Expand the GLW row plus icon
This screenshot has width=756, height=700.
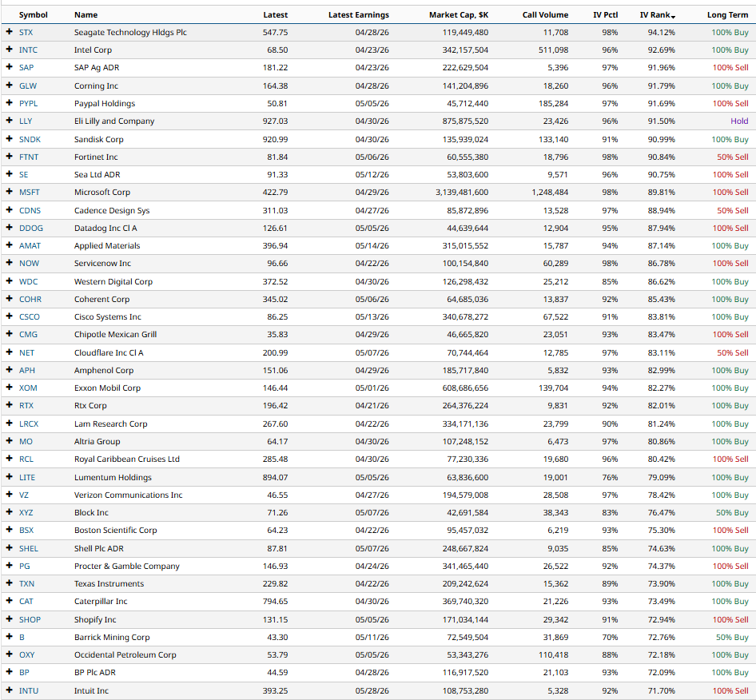click(9, 86)
